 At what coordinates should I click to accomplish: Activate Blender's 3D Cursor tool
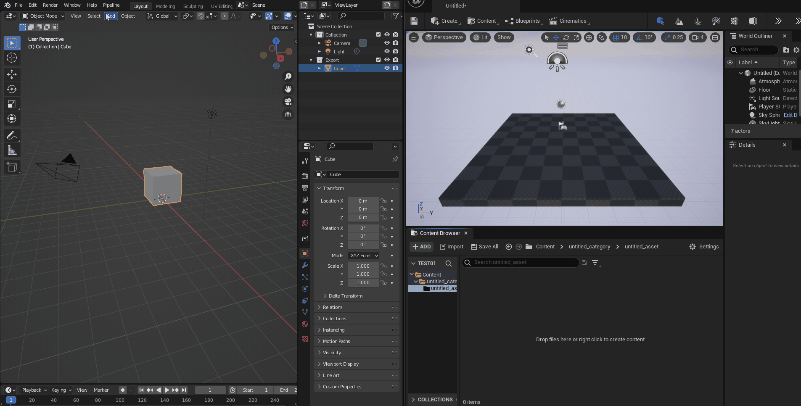(x=12, y=58)
